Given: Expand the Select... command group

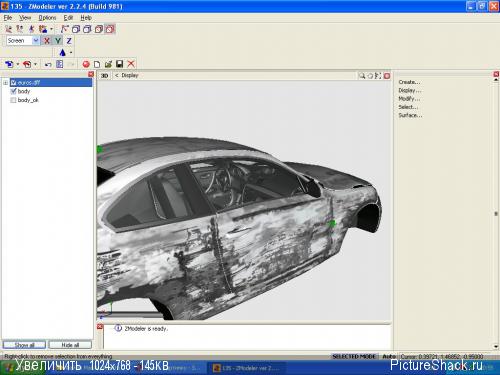Looking at the screenshot, I should tap(408, 107).
